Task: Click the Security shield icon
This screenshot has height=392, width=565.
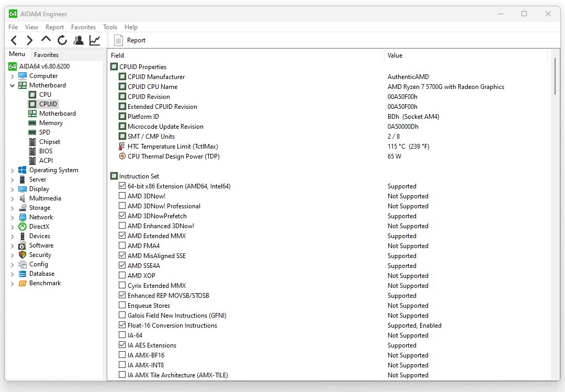Action: [22, 254]
